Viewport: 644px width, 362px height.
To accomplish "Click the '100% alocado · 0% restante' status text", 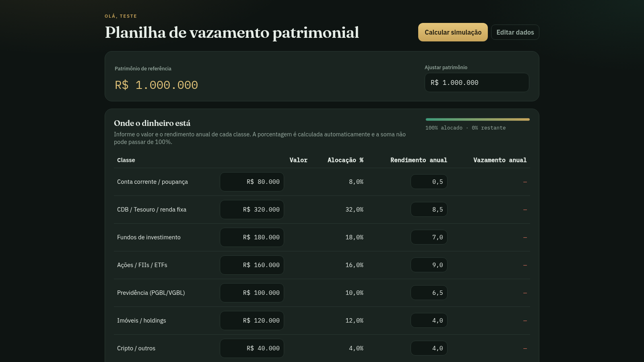I will (x=466, y=128).
